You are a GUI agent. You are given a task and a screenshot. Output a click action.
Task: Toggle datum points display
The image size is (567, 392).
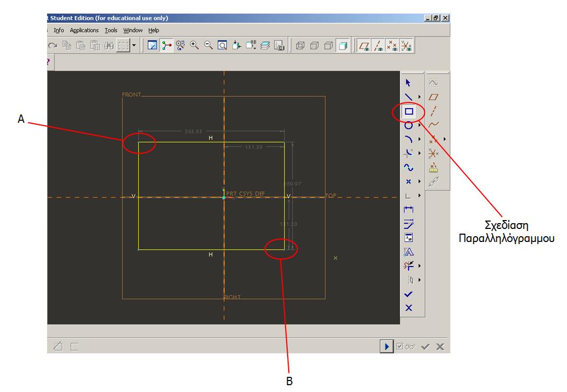tap(392, 45)
